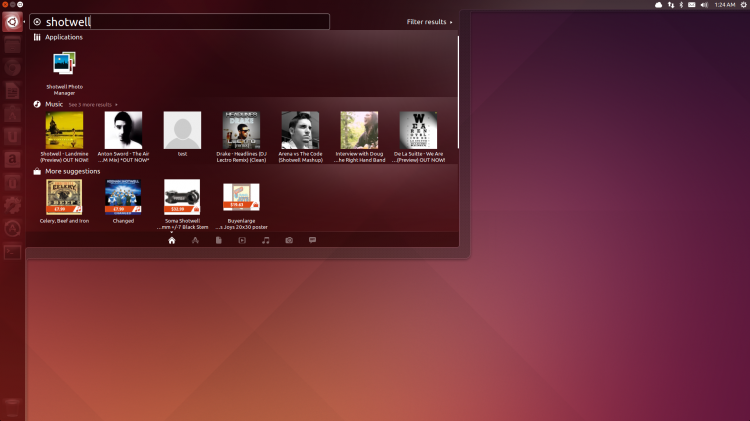Click the More suggestions heading
Image resolution: width=750 pixels, height=421 pixels.
coord(73,171)
